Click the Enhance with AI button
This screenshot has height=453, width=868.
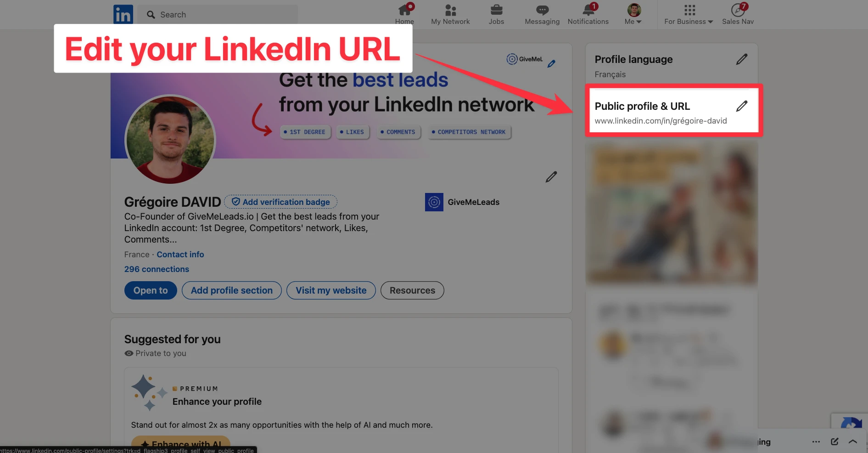tap(181, 444)
